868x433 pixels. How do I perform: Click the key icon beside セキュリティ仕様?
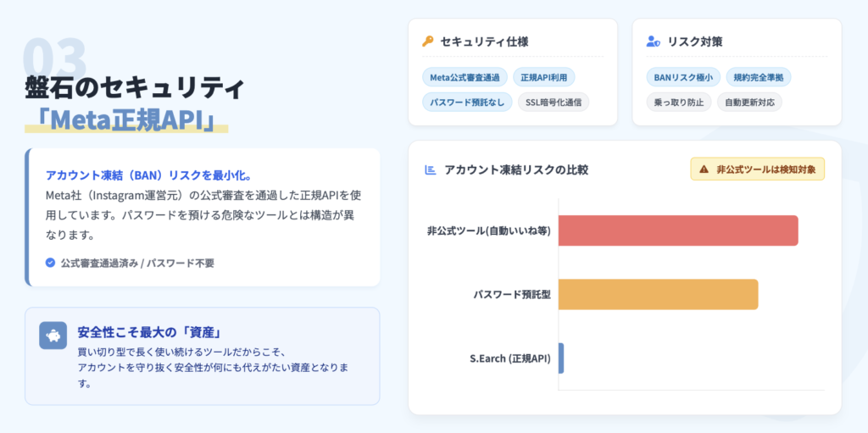pos(428,42)
